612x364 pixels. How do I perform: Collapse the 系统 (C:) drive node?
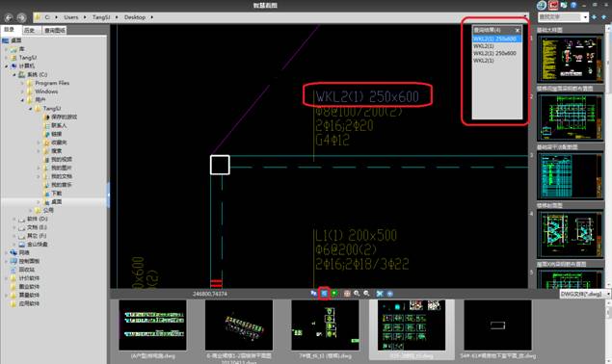pos(14,74)
